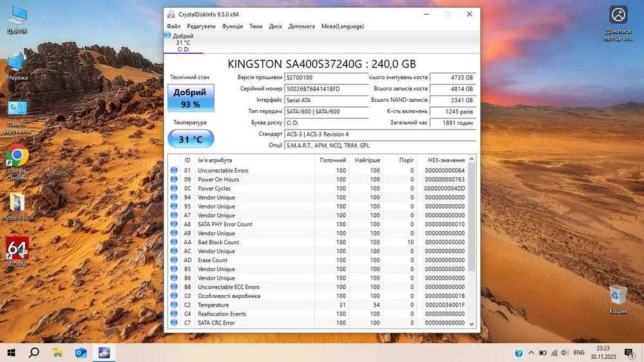Viewport: 644px width, 362px height.
Task: Click the status icon for Bad Block Count
Action: click(x=174, y=242)
